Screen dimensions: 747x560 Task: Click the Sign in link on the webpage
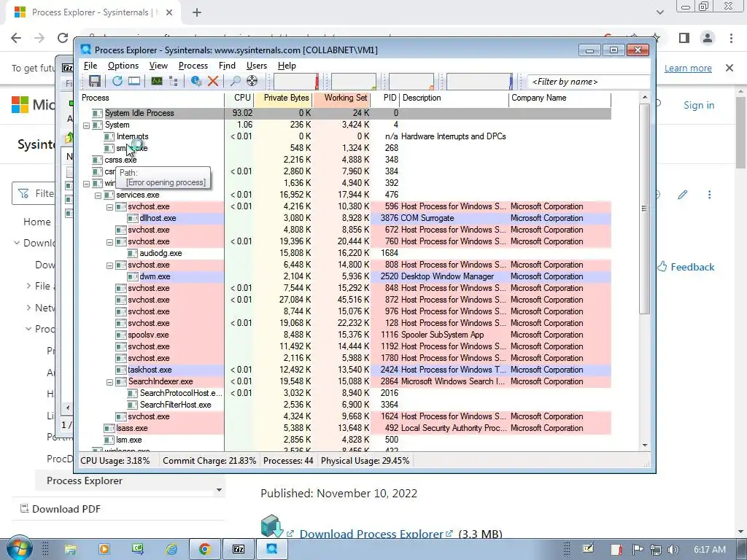click(x=699, y=105)
